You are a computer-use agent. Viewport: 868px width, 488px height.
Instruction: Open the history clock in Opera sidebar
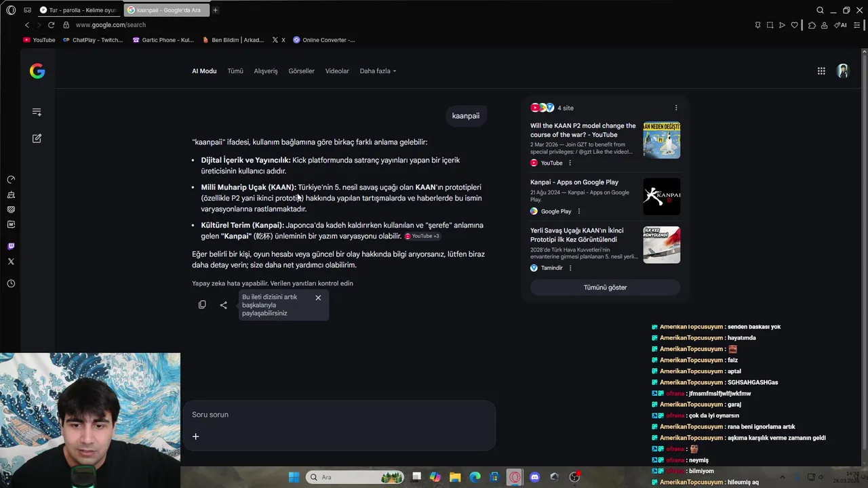[x=11, y=284]
